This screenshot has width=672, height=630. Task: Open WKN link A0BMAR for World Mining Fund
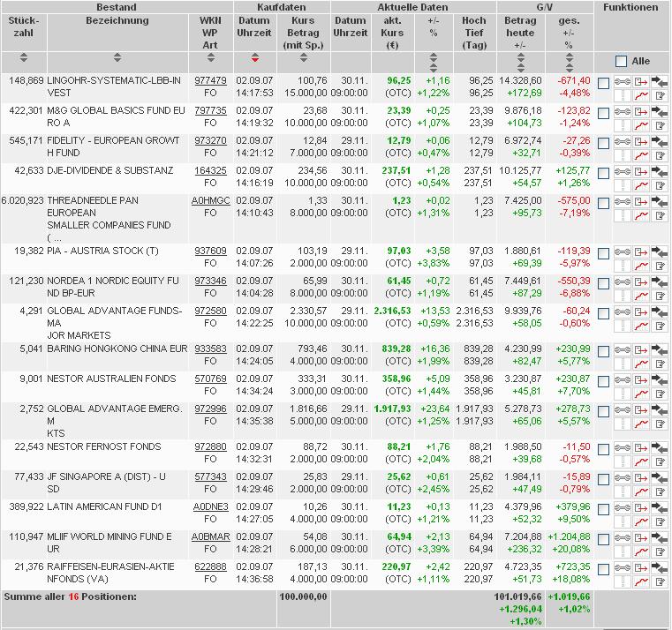(x=210, y=536)
